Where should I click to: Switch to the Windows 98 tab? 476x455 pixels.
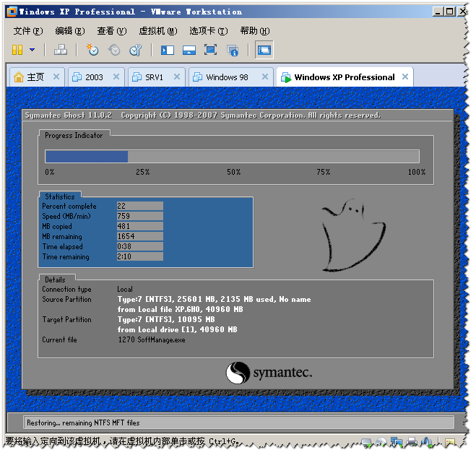pos(226,77)
